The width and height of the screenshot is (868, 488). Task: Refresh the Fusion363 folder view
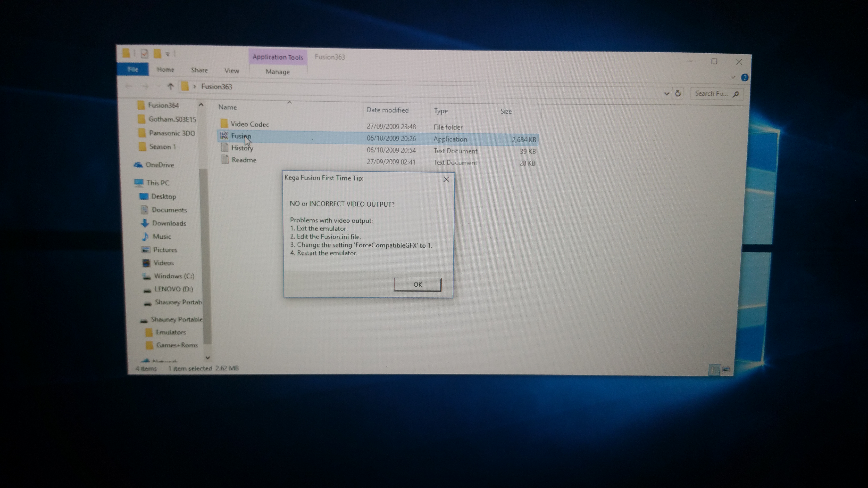click(678, 93)
